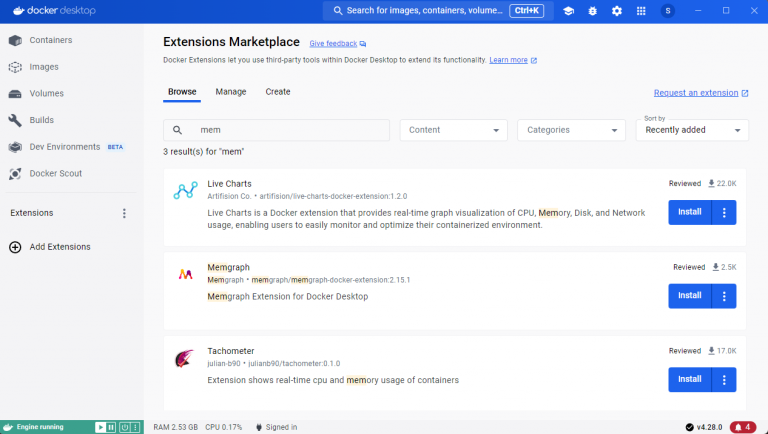768x434 pixels.
Task: Switch to the Create tab
Action: [278, 92]
